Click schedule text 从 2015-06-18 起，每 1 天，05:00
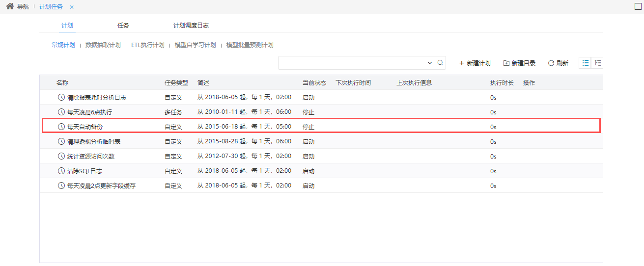 pos(244,127)
